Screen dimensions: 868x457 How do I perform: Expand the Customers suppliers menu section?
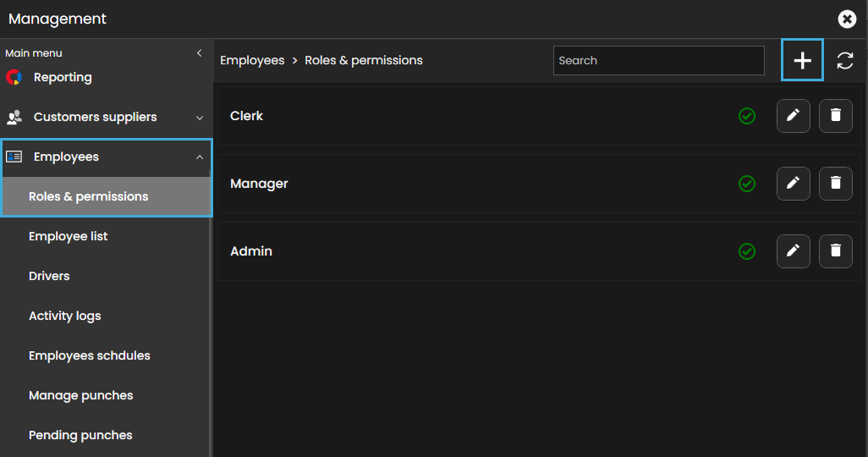[x=200, y=118]
